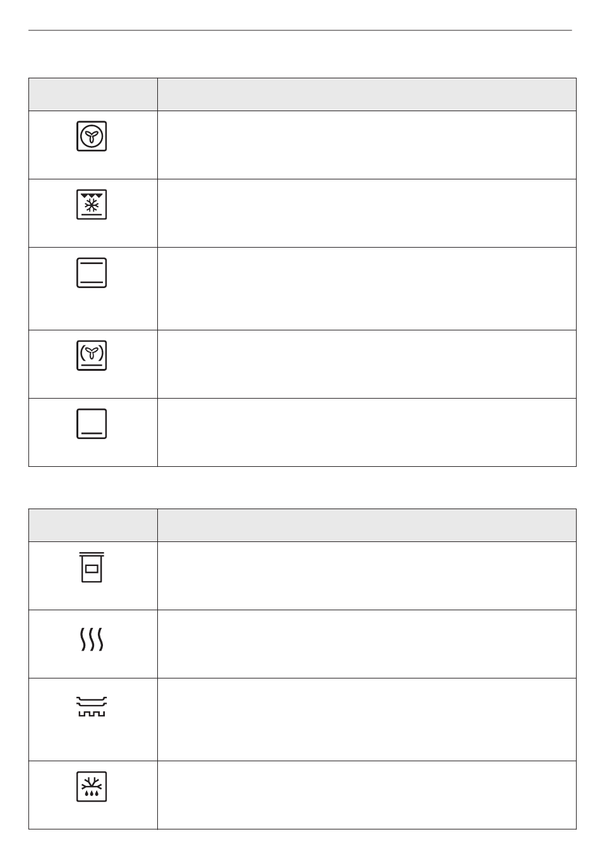The height and width of the screenshot is (868, 600).
Task: Click the empty description cell beside fan icon
Action: [367, 145]
